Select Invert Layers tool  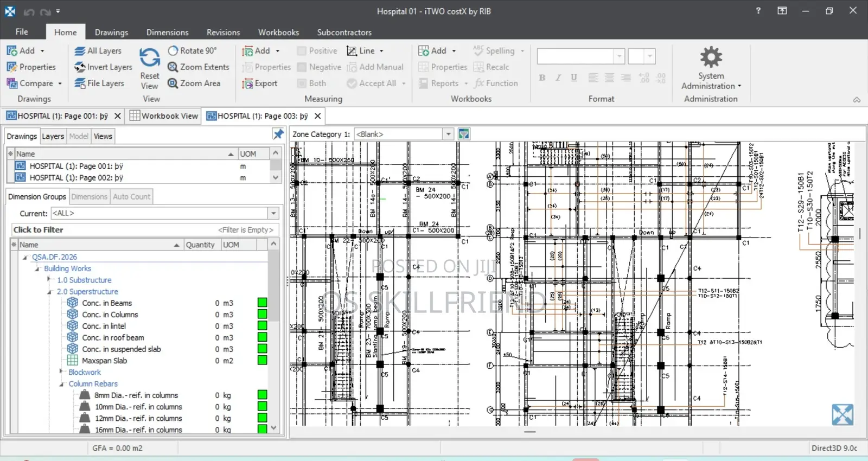point(103,67)
